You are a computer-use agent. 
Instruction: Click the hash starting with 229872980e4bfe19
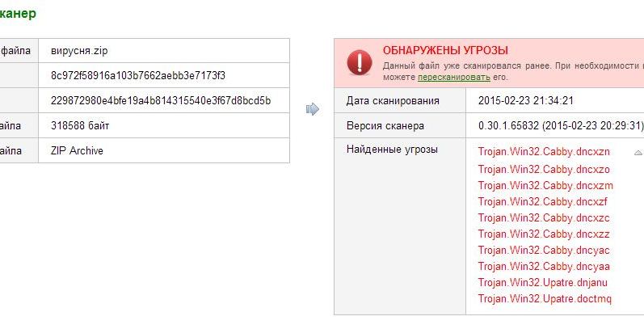160,101
